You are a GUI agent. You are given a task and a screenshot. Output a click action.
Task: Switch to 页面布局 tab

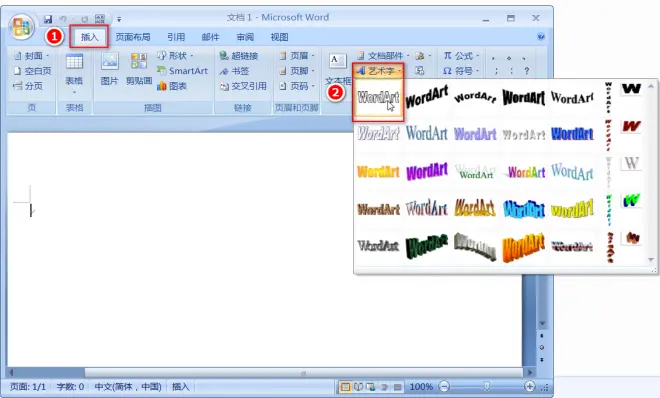(x=133, y=37)
